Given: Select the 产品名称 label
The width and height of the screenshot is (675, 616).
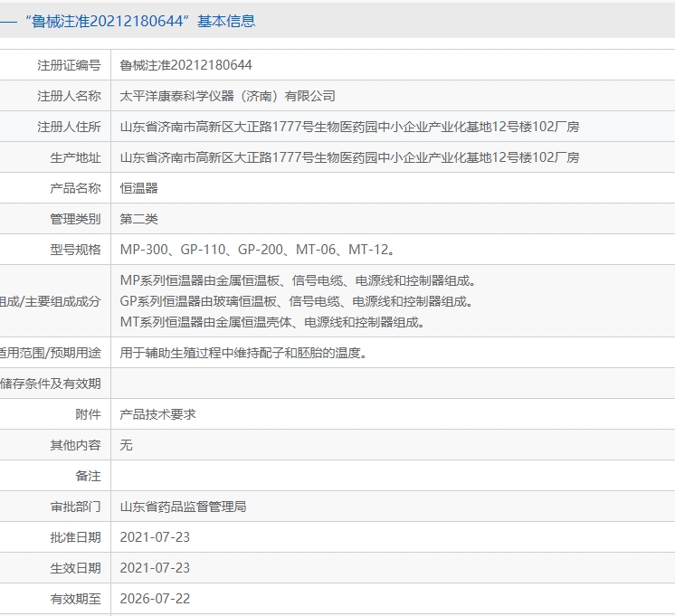Looking at the screenshot, I should pyautogui.click(x=75, y=188).
